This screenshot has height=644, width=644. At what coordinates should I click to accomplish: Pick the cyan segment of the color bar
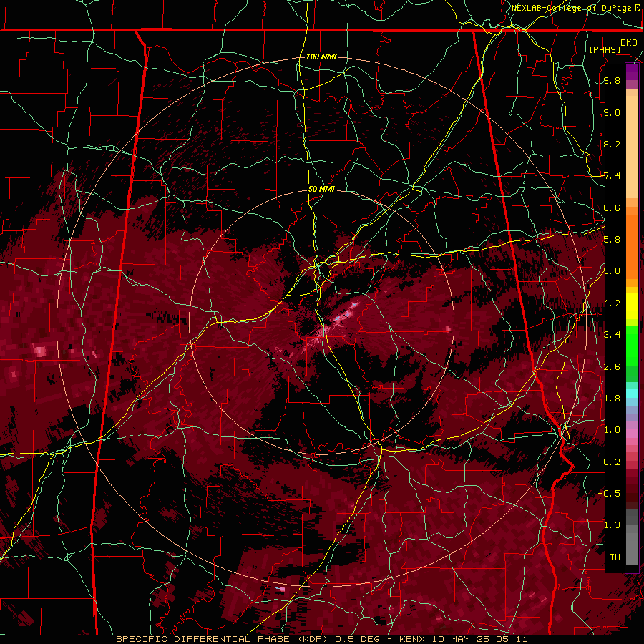[x=632, y=394]
